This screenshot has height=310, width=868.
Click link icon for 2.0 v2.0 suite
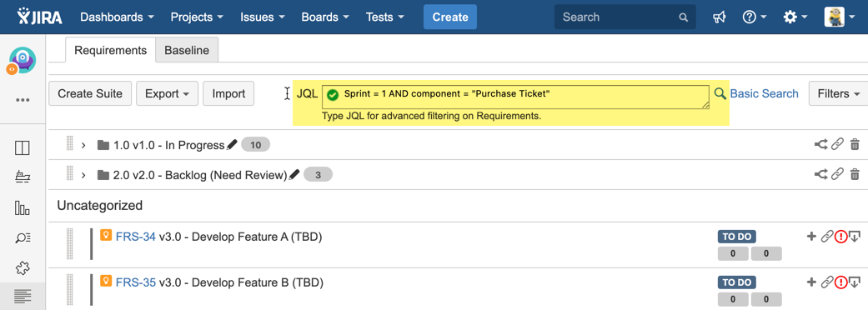837,174
